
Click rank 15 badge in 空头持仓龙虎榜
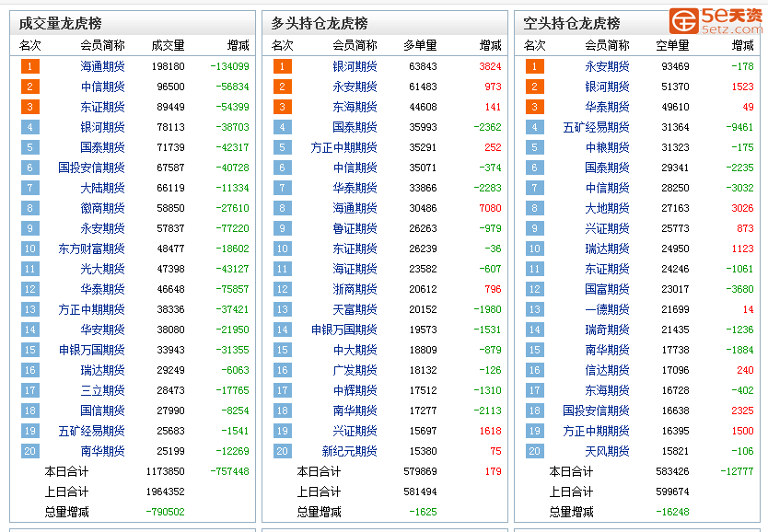[x=534, y=350]
